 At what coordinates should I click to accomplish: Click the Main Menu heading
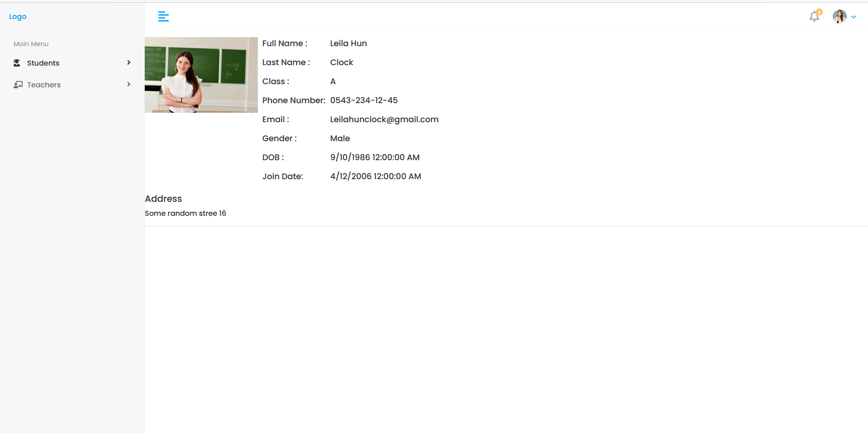tap(31, 43)
